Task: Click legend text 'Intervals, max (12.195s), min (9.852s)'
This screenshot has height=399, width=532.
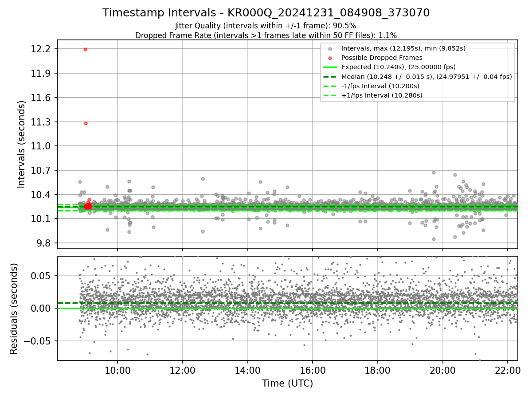Action: pos(403,48)
